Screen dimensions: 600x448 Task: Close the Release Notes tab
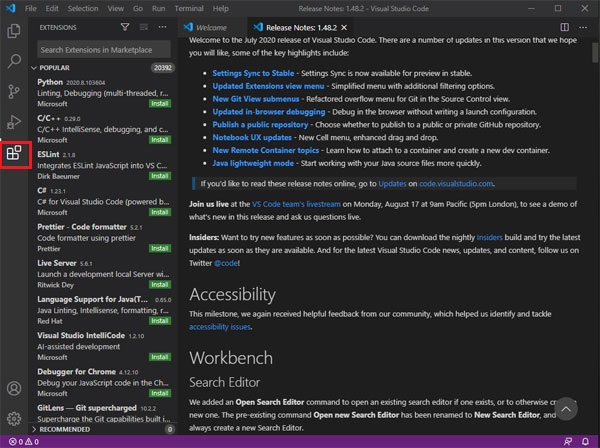click(x=344, y=28)
